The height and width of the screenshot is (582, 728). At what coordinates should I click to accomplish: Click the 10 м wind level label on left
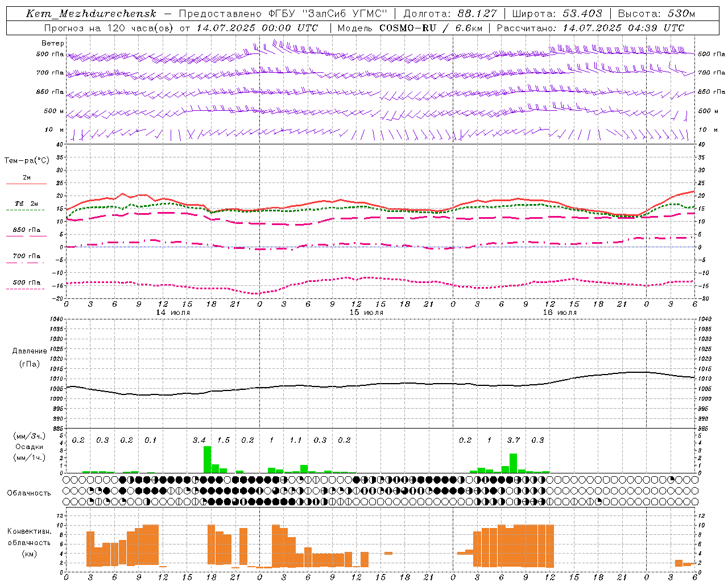pyautogui.click(x=55, y=130)
